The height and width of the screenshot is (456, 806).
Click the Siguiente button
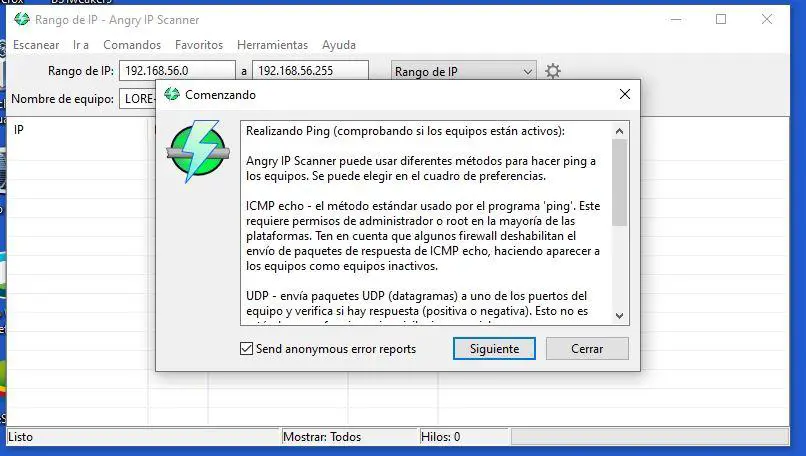coord(494,349)
